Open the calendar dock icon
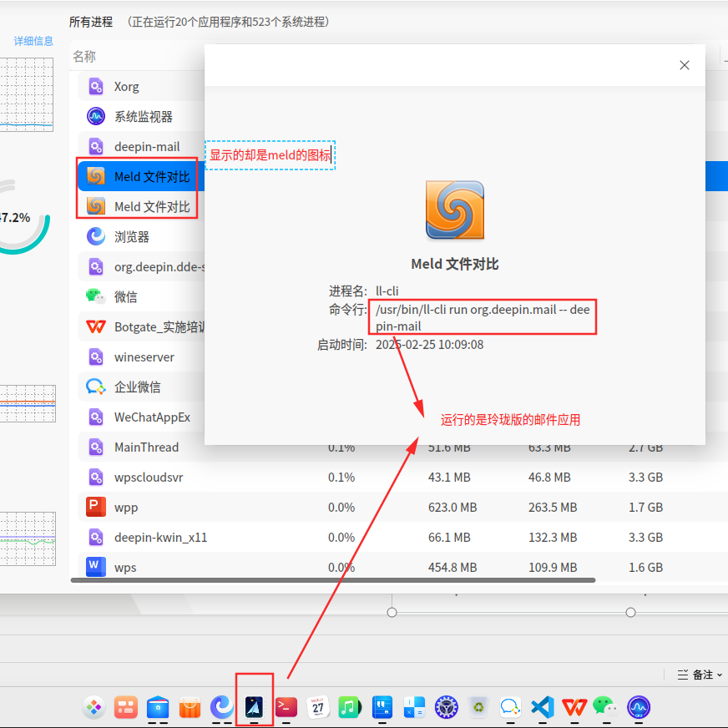This screenshot has width=728, height=728. click(318, 707)
